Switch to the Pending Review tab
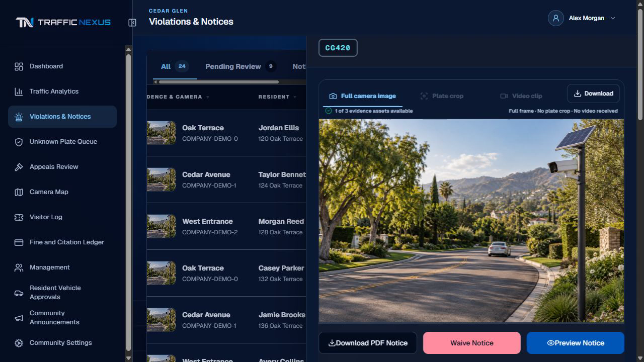This screenshot has width=644, height=362. 240,66
